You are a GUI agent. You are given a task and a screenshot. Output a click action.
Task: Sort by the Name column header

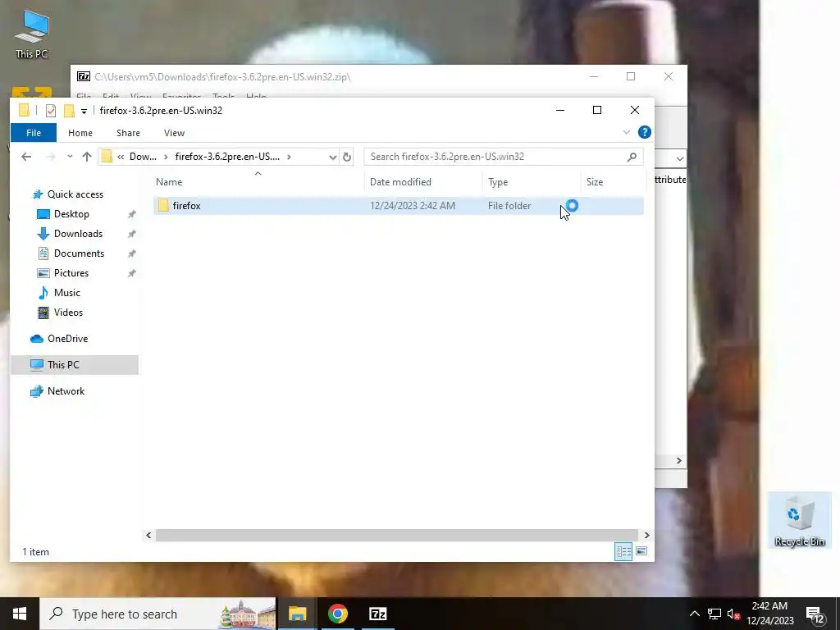click(258, 182)
